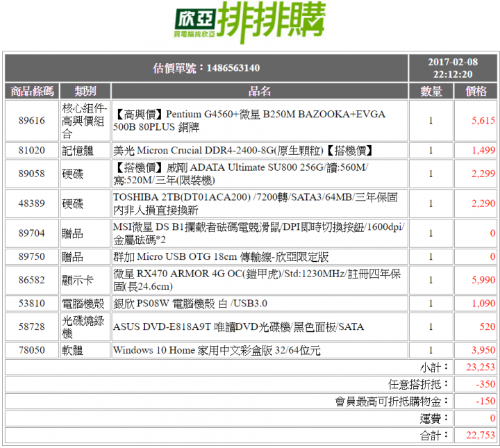Click the ASUS DVD-E818A9T item
This screenshot has height=448, width=500.
tap(238, 326)
